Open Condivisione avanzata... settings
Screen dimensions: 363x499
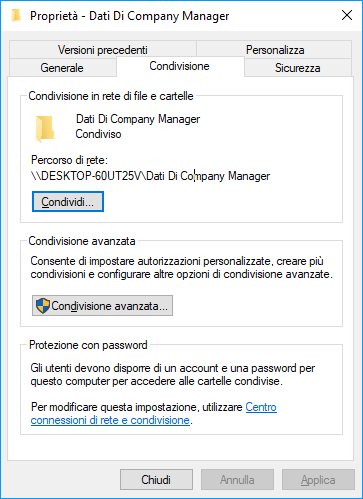[102, 306]
